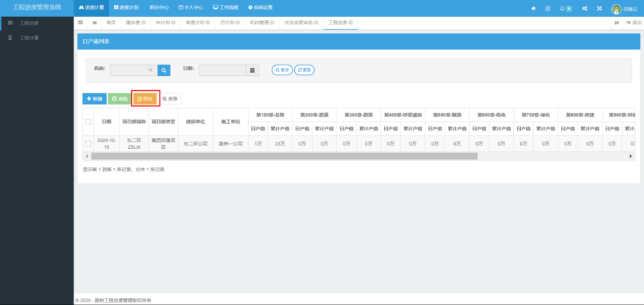Clear the 机构 field with the X icon
The image size is (644, 305).
(150, 70)
